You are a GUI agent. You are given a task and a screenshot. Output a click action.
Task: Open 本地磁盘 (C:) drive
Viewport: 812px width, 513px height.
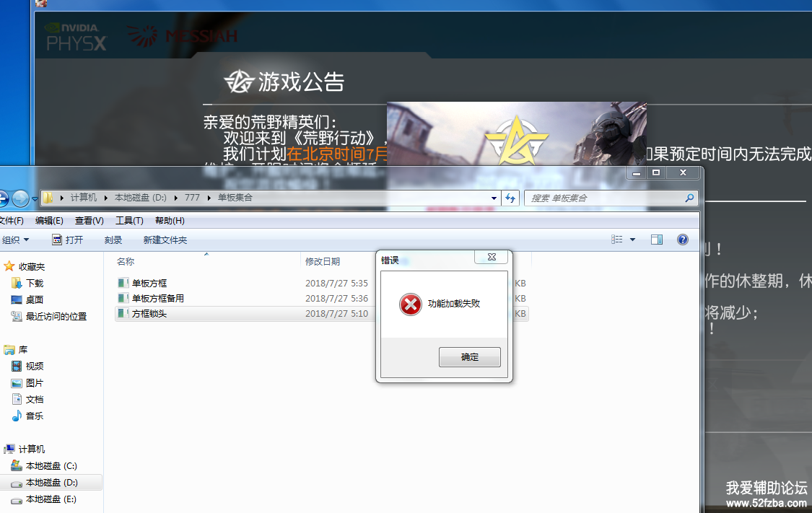[x=51, y=466]
